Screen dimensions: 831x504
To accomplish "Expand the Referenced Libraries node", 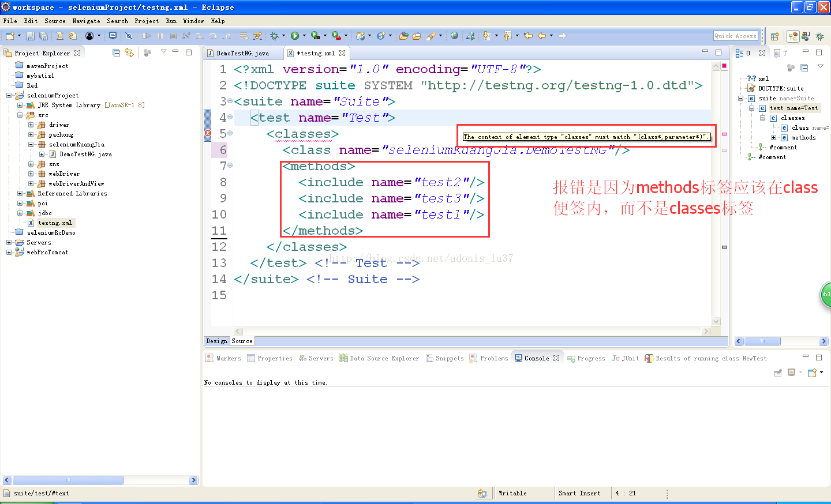I will 20,194.
